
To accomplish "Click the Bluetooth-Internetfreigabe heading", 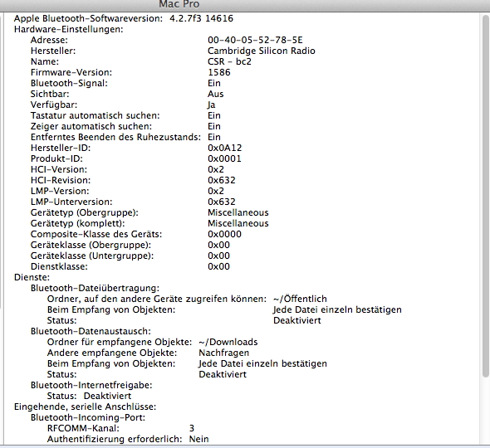I will coord(91,385).
